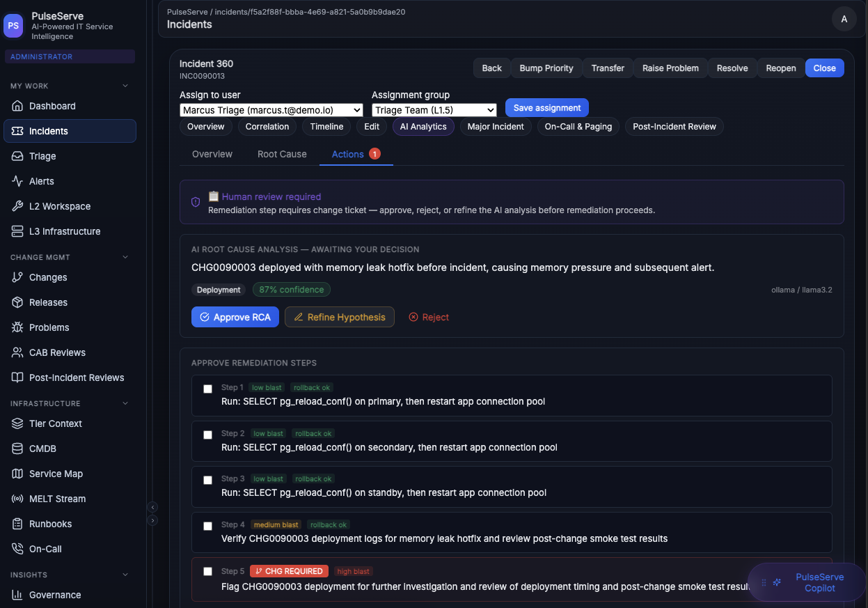Click the Releases package icon

point(17,302)
